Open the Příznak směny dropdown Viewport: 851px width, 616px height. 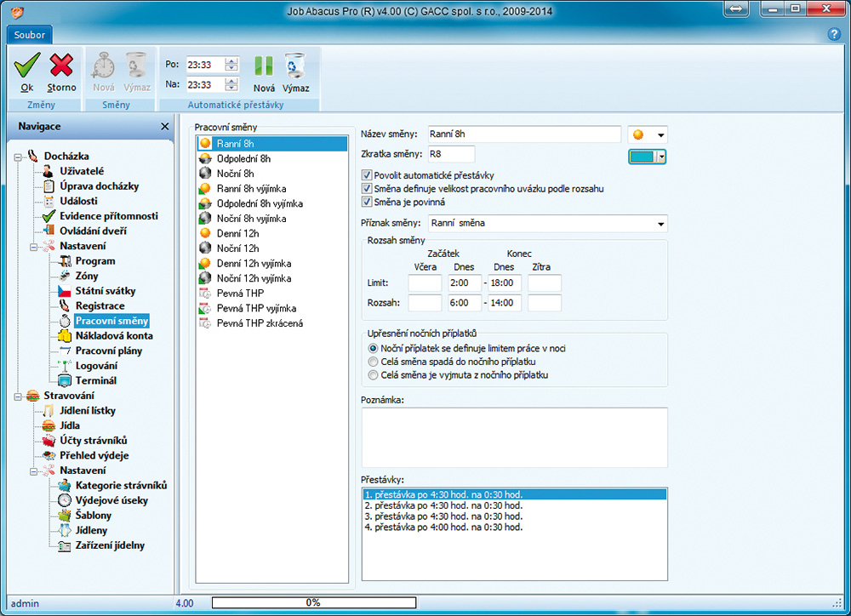(x=660, y=224)
